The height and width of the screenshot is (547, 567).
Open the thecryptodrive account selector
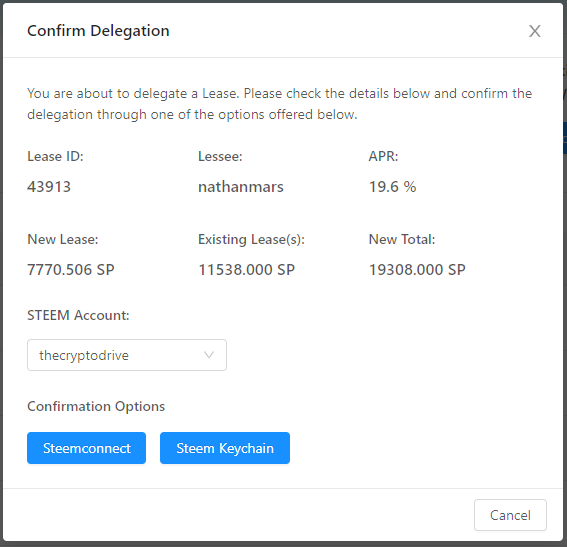pyautogui.click(x=127, y=355)
